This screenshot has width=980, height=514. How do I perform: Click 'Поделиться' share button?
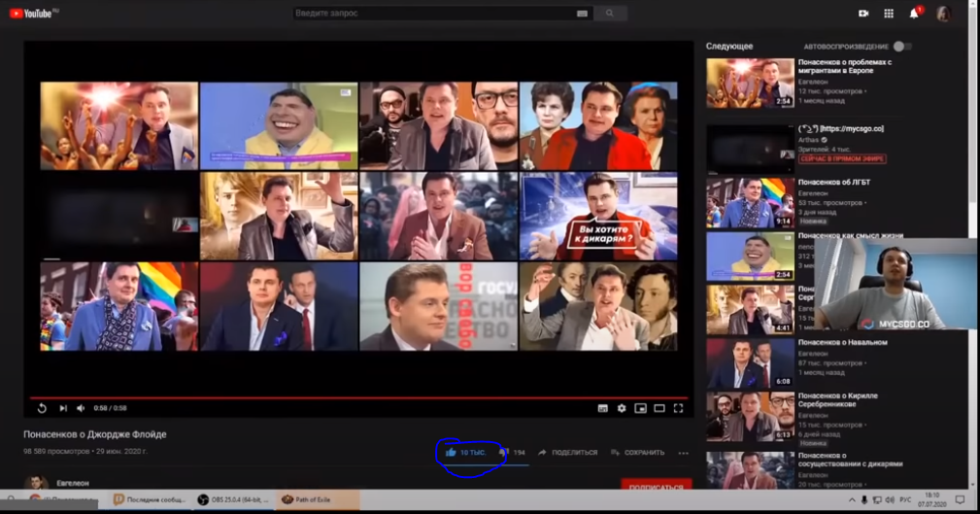(568, 452)
